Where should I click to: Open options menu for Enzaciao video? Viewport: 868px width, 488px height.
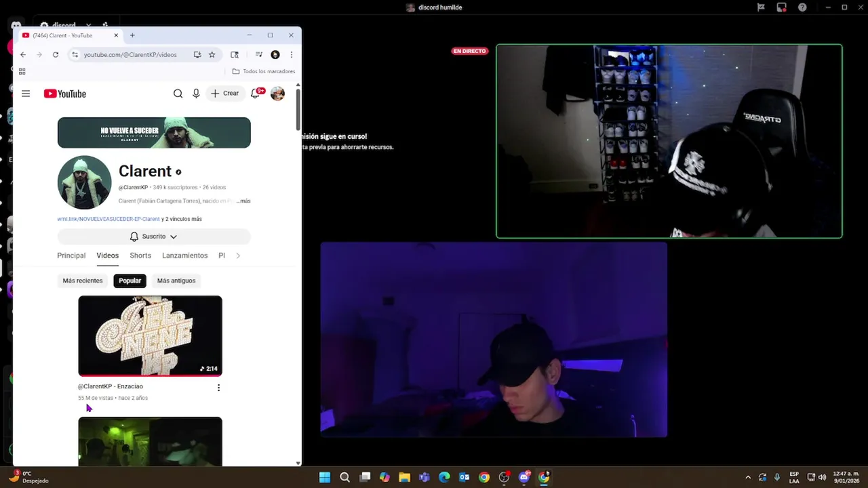(218, 388)
